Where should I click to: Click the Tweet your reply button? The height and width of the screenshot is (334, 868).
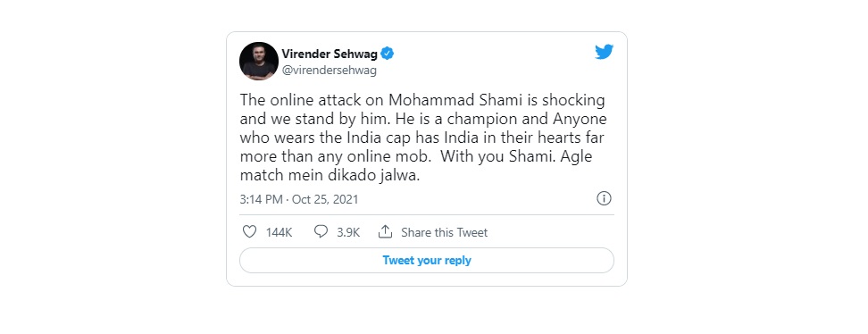click(x=427, y=261)
